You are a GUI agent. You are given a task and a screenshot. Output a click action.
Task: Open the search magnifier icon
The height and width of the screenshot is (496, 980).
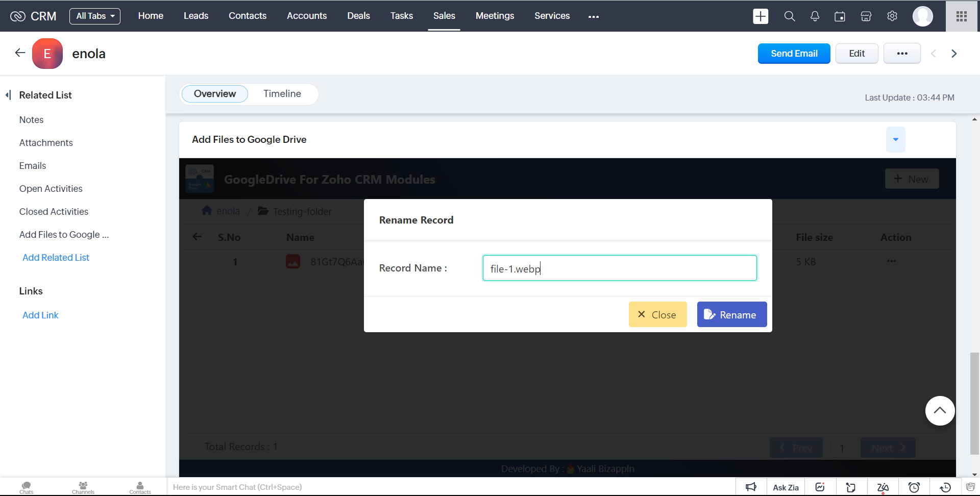(x=789, y=16)
